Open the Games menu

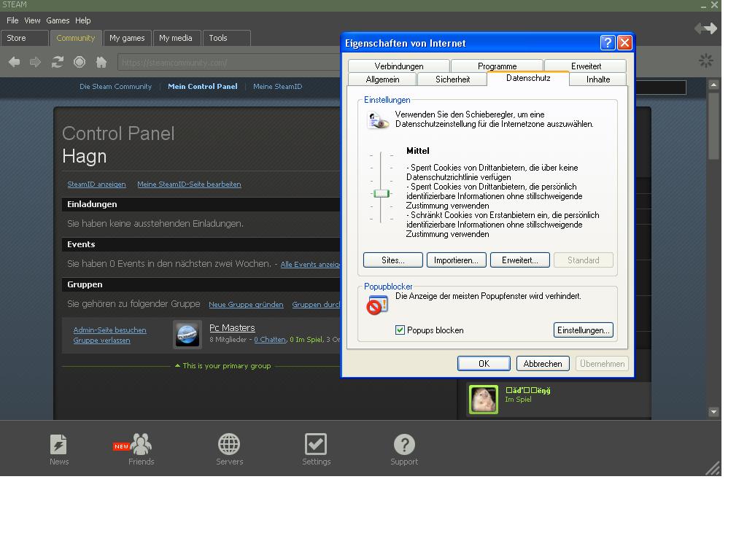click(x=58, y=20)
